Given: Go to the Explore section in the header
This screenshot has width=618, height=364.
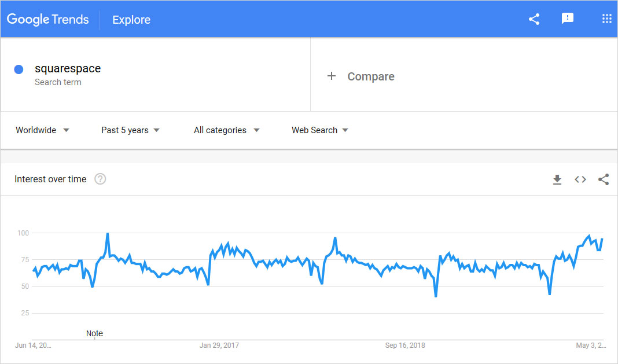Looking at the screenshot, I should [x=131, y=20].
